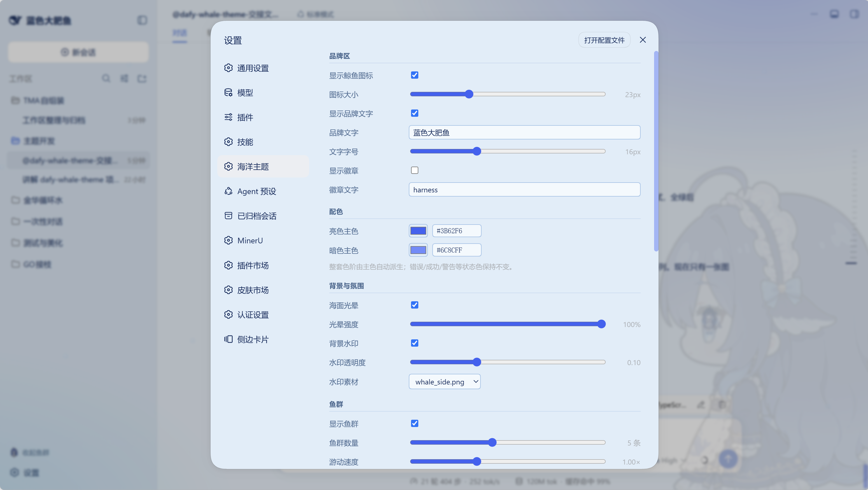Screen dimensions: 868x490
Task: Click the 水印透明度 slider handle
Action: 477,362
